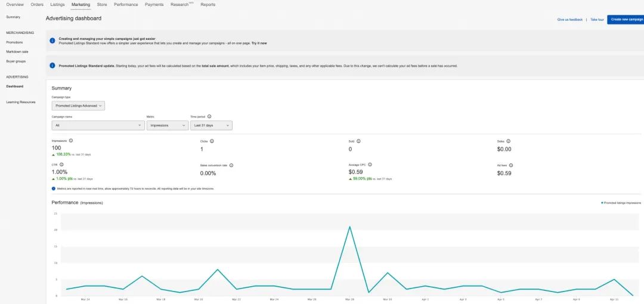Click the Give us feedback link
644x304 pixels.
tap(569, 20)
